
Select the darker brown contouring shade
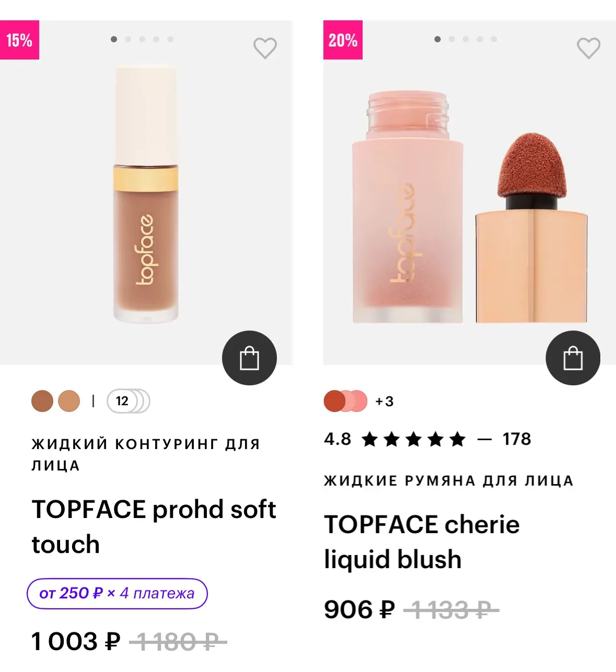(x=42, y=401)
